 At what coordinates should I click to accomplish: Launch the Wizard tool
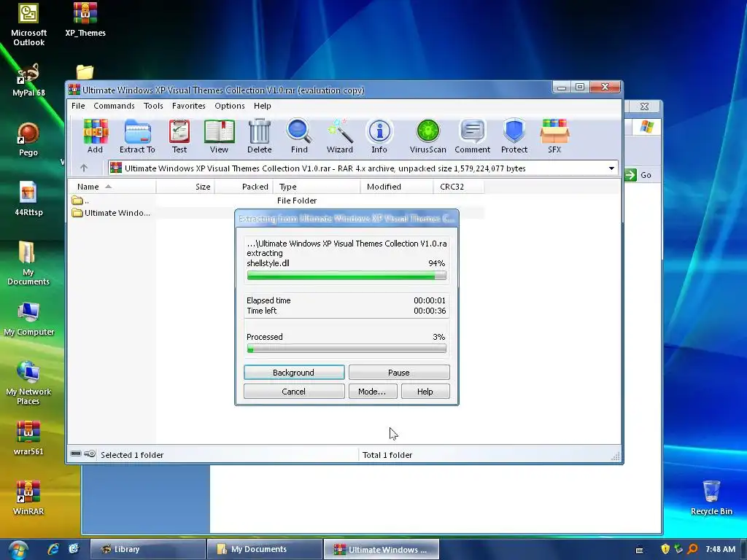pos(340,136)
